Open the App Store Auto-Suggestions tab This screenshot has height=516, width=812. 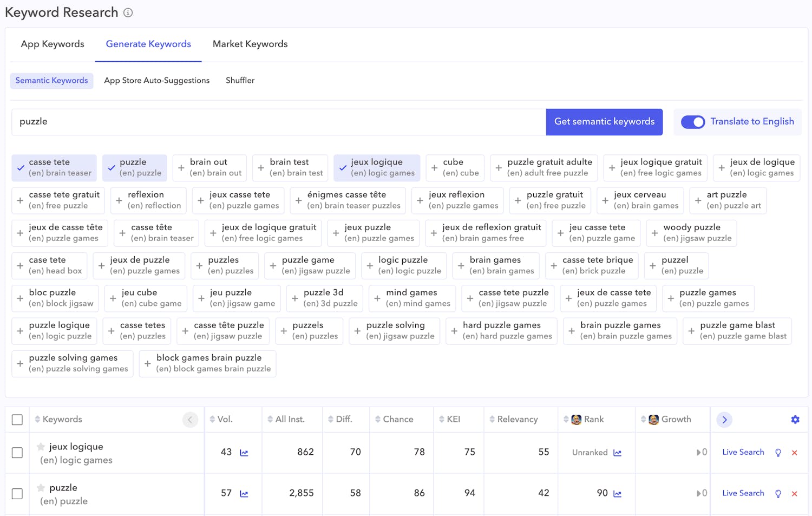click(157, 80)
